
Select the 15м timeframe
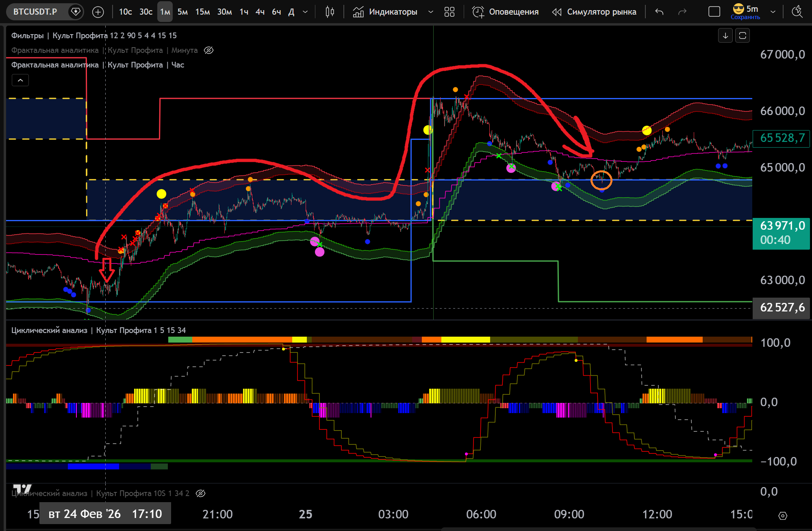tap(202, 12)
